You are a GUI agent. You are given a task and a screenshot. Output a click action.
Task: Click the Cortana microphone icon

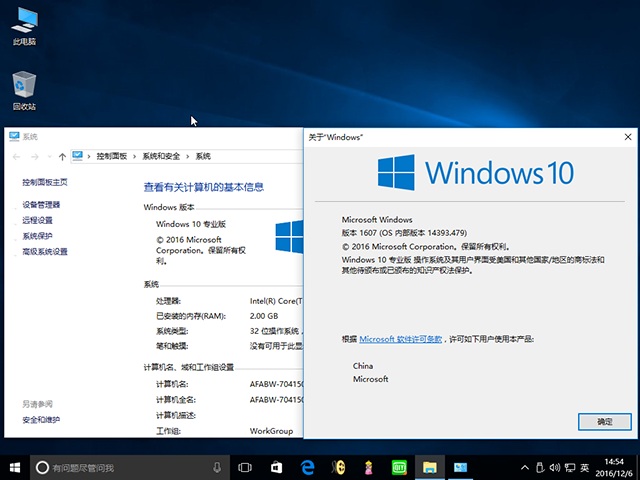coord(217,467)
